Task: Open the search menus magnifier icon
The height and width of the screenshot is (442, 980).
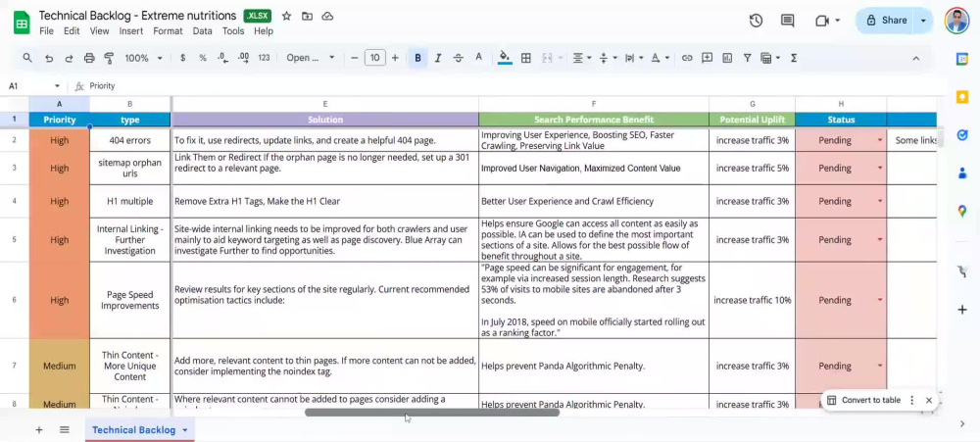Action: tap(27, 58)
